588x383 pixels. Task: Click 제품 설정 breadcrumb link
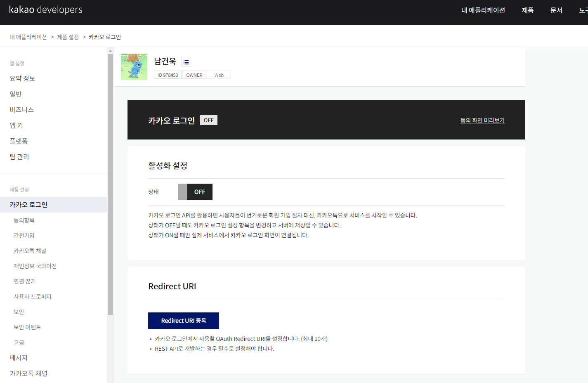pos(68,37)
